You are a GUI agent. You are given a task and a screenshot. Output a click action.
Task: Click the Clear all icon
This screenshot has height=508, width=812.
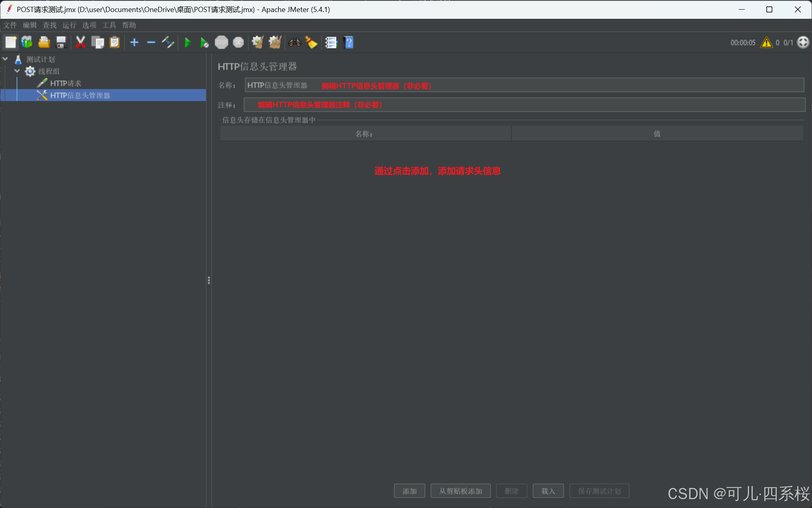click(x=275, y=42)
